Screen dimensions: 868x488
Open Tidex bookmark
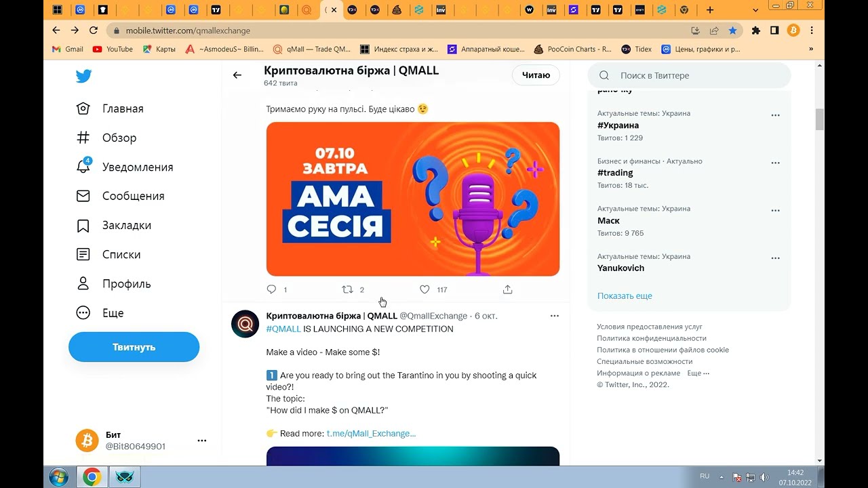pos(636,49)
